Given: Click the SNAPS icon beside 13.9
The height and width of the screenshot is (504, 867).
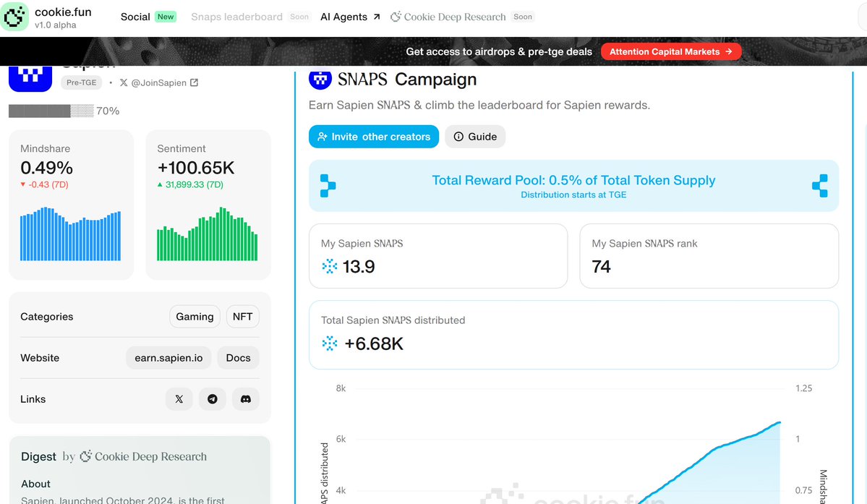Looking at the screenshot, I should click(x=330, y=266).
